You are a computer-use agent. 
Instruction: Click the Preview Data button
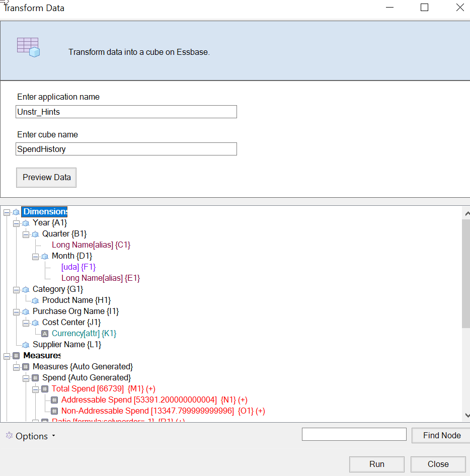point(46,177)
